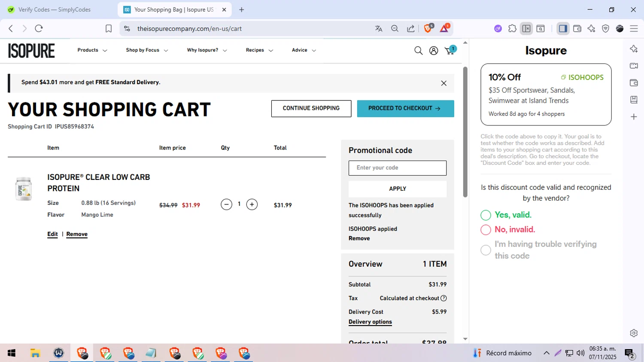The image size is (644, 362).
Task: Open File Explorer from the taskbar
Action: pyautogui.click(x=35, y=353)
